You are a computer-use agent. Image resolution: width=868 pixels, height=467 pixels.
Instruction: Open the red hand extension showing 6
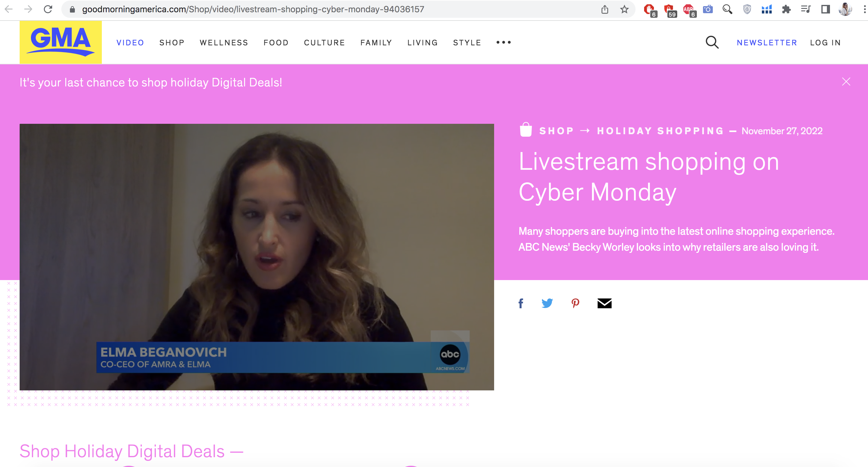point(650,10)
